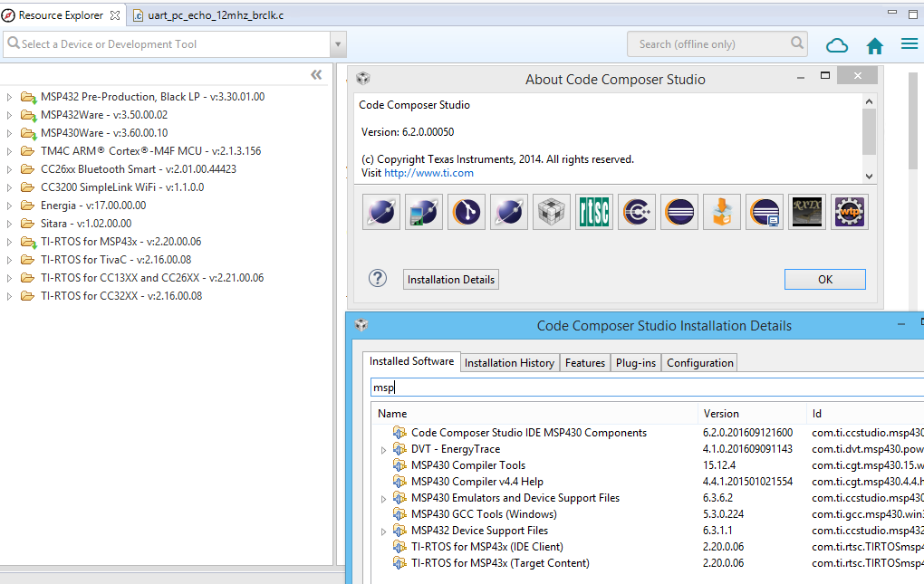Click the installed software filter field containing msp
Screen dimensions: 924x584
click(x=647, y=388)
